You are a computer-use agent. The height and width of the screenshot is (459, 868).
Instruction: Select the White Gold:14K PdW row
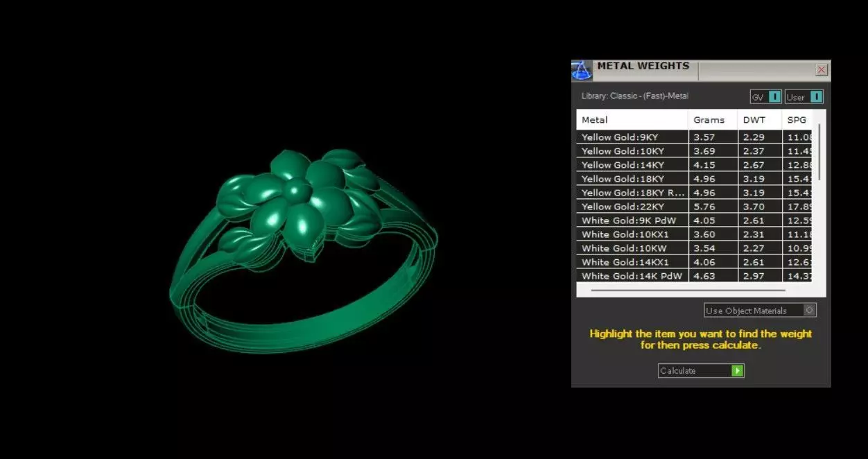pyautogui.click(x=694, y=276)
